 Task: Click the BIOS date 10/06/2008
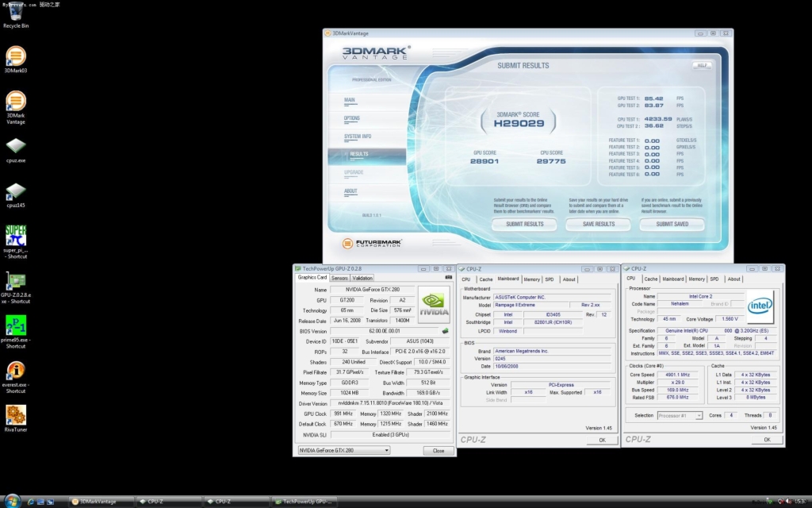[x=552, y=367]
